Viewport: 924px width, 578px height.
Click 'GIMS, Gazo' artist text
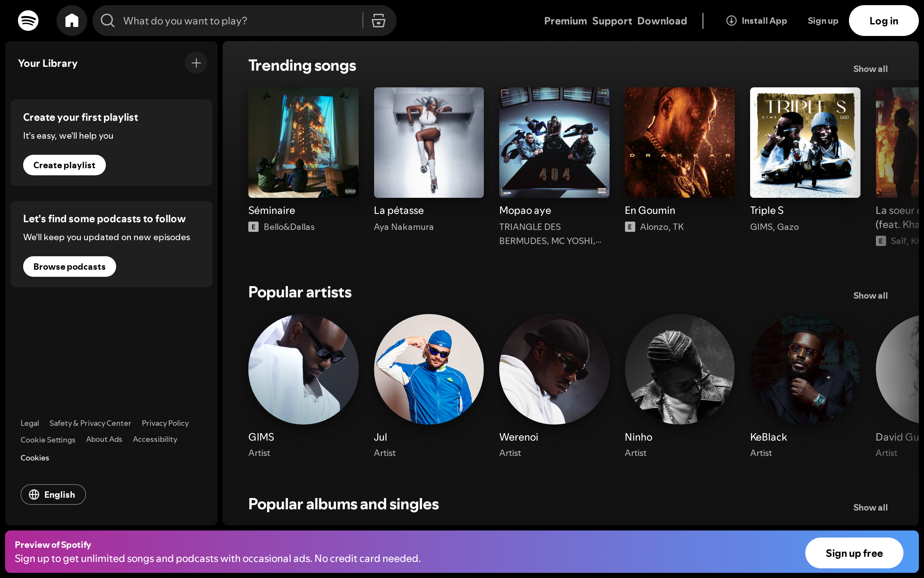tap(774, 227)
